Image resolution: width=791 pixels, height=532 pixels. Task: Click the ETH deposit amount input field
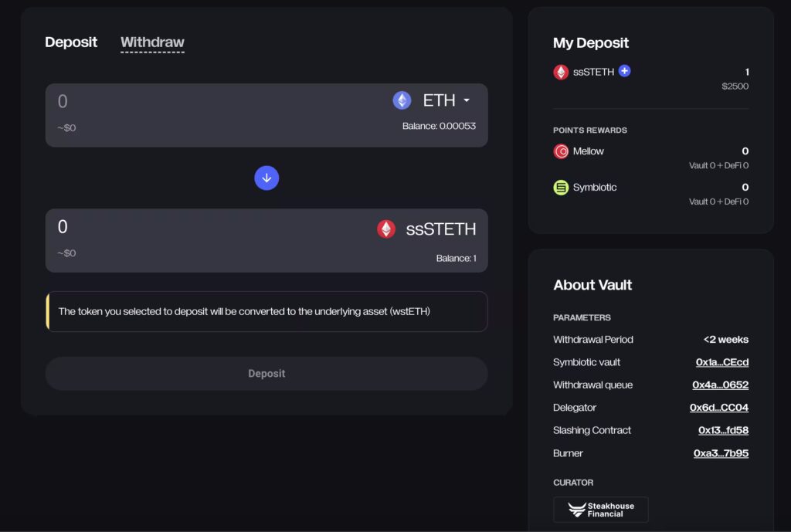coord(193,101)
